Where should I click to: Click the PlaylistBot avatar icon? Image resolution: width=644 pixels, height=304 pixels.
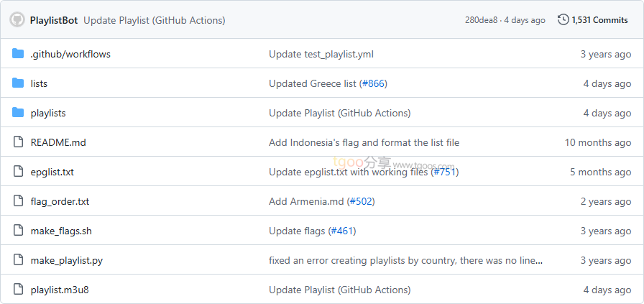17,20
